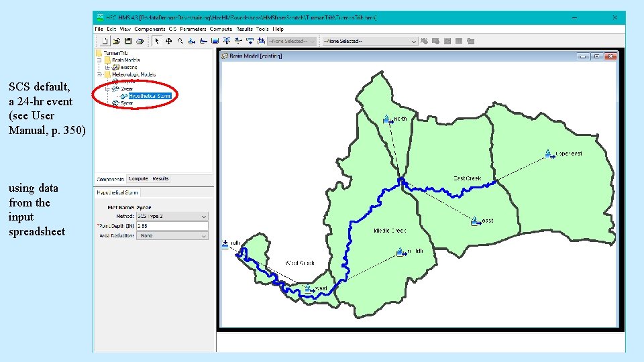Activate the pan tool with four arrows
The height and width of the screenshot is (362, 644).
tap(168, 41)
